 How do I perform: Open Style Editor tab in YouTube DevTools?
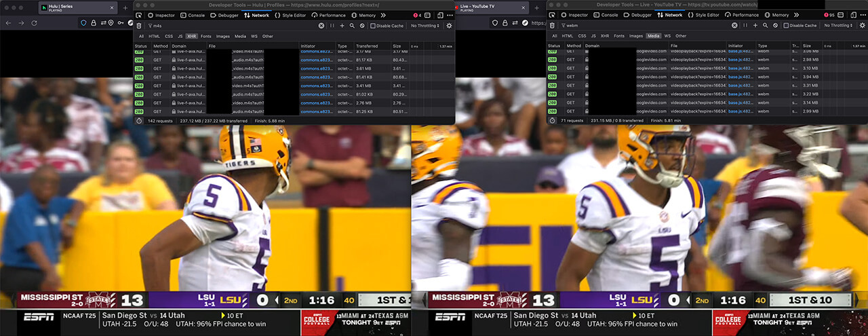pos(703,15)
